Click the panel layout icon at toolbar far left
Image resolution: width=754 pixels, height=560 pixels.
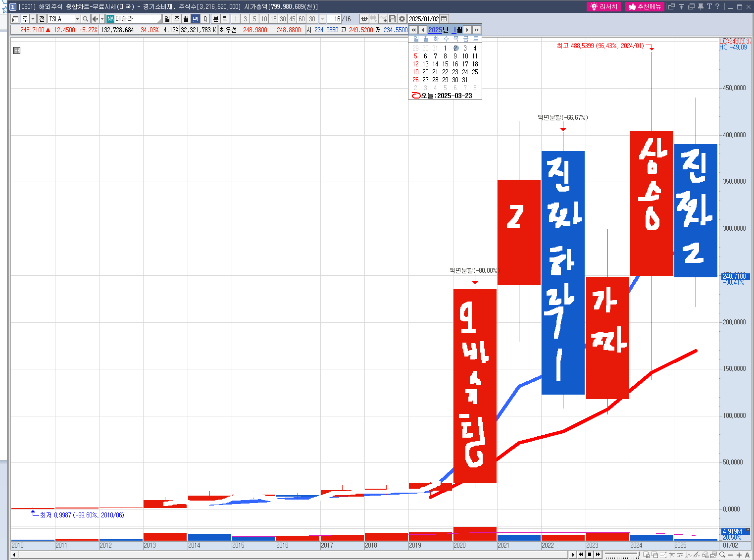(x=15, y=19)
